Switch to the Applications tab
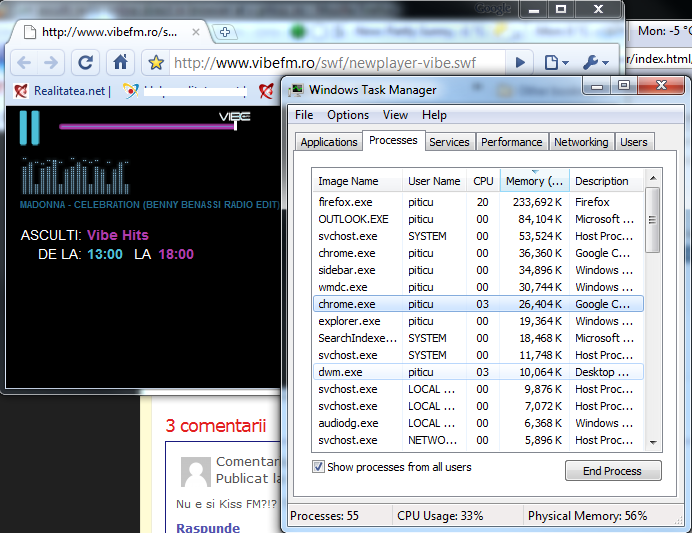The width and height of the screenshot is (692, 533). click(329, 142)
